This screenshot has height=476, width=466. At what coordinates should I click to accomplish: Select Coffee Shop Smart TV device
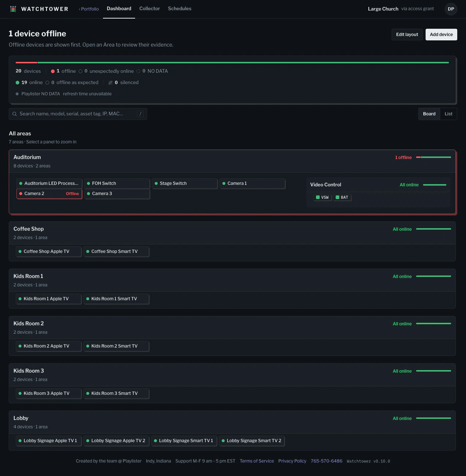pyautogui.click(x=116, y=251)
